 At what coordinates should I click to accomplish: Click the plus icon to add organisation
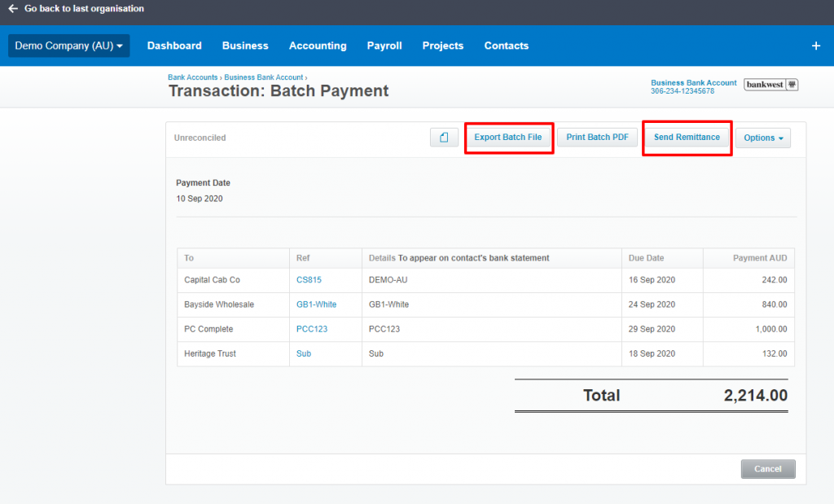pyautogui.click(x=815, y=46)
